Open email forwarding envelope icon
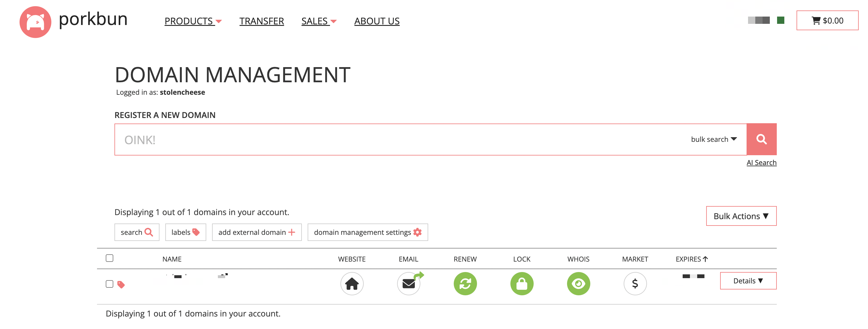 (x=408, y=283)
